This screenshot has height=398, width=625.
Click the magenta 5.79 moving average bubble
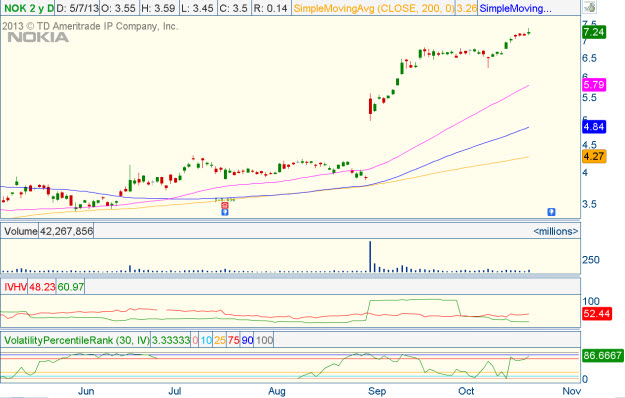pyautogui.click(x=594, y=85)
